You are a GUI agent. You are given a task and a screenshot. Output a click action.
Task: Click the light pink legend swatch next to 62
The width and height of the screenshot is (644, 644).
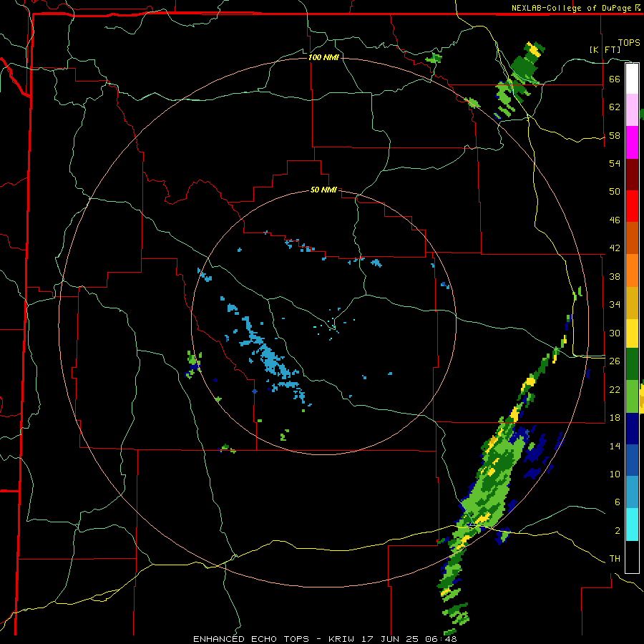[x=632, y=109]
